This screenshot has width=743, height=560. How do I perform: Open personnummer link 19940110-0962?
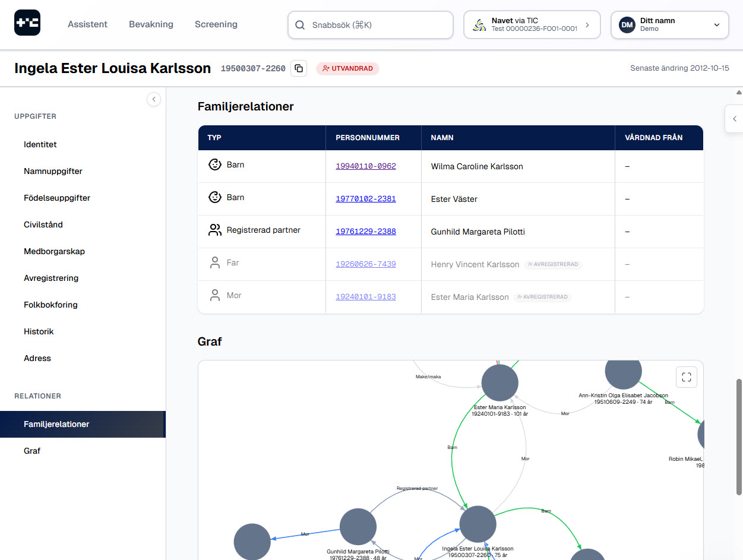click(x=366, y=166)
